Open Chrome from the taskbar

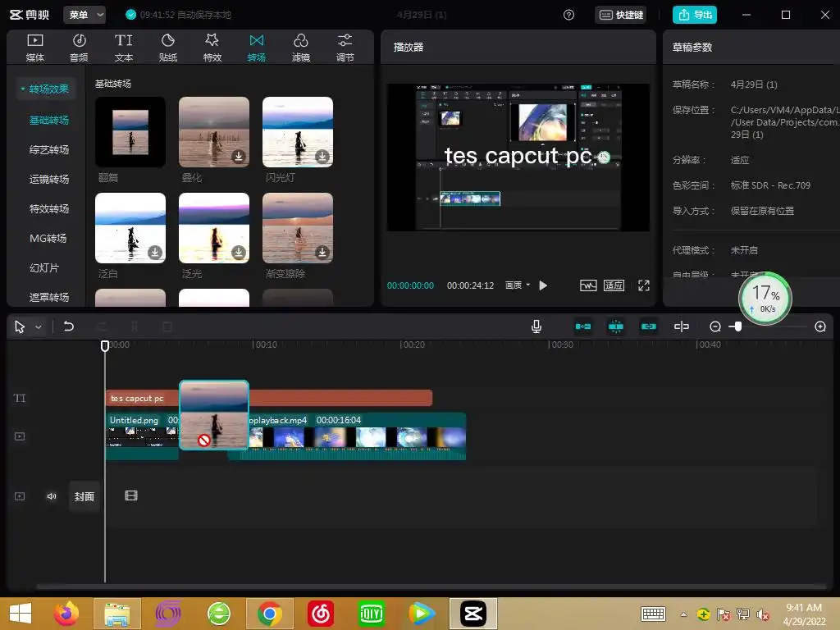[x=269, y=614]
